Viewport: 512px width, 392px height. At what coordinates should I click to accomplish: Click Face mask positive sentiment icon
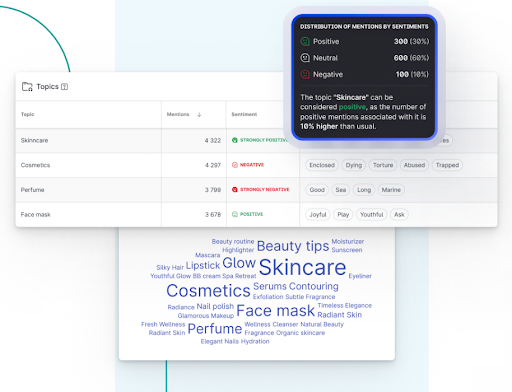click(x=235, y=214)
